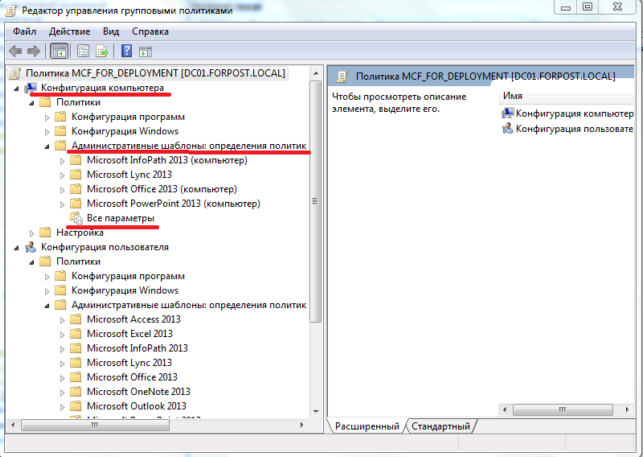The width and height of the screenshot is (643, 457).
Task: Click the computer icon next to Конфигурация компьютера in the tree
Action: [x=31, y=88]
